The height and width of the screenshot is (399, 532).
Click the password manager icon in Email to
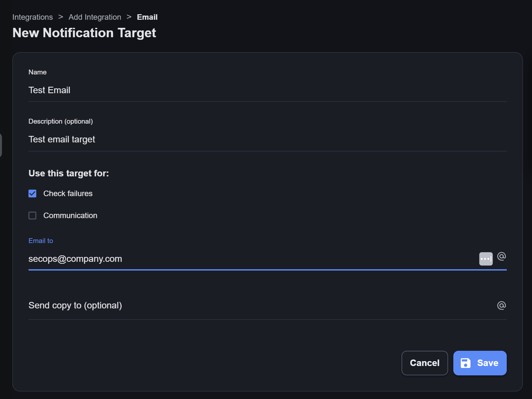tap(486, 259)
